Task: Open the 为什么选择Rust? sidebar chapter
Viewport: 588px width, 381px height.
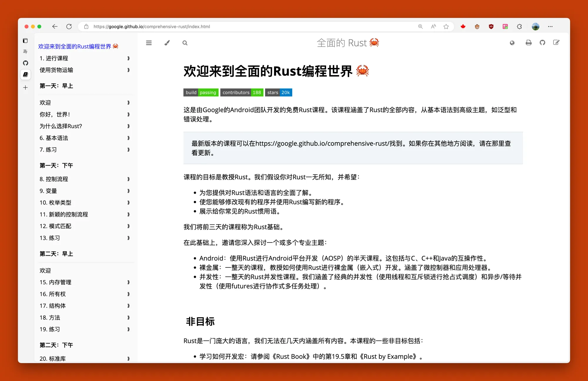Action: click(61, 126)
